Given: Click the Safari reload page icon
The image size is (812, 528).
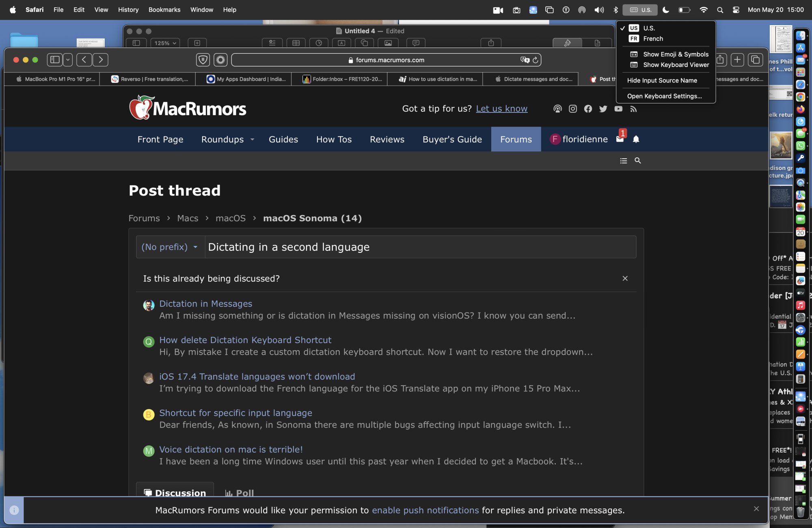Looking at the screenshot, I should click(535, 60).
